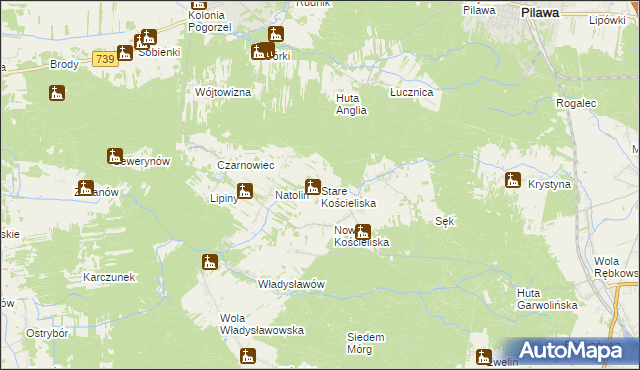Select the Czarnowiec label
Image resolution: width=640 pixels, height=370 pixels.
click(246, 165)
